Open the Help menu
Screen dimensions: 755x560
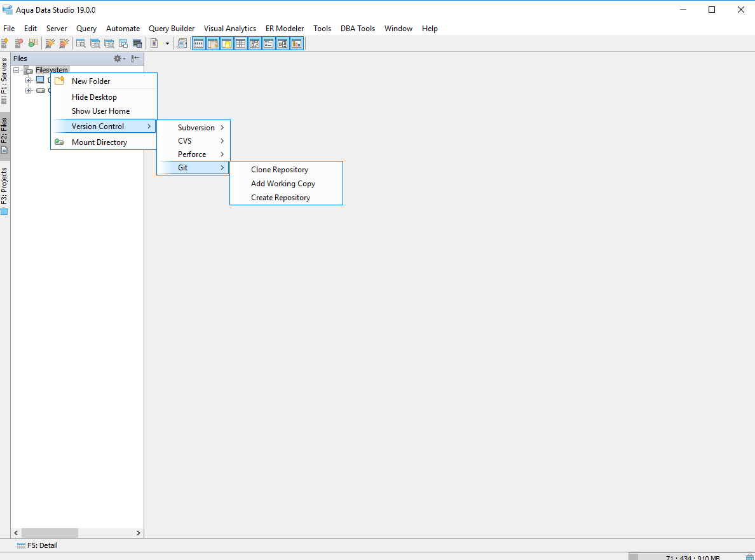click(430, 29)
